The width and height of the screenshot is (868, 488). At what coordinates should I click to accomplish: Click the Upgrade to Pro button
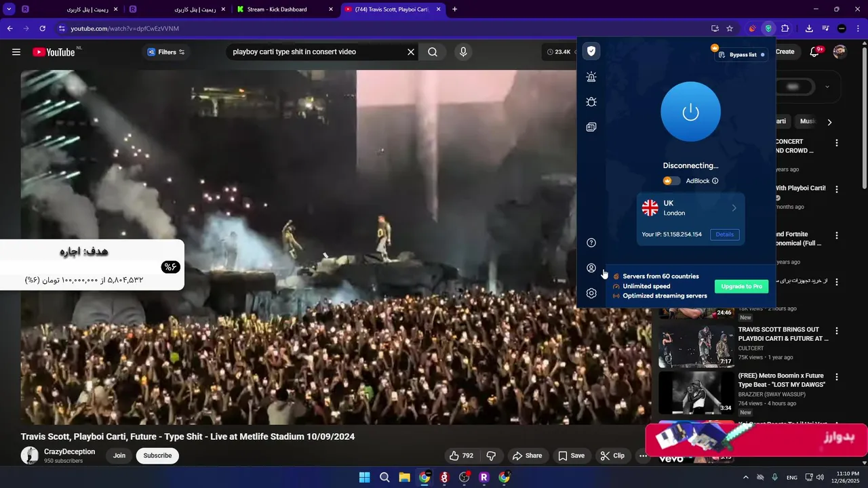[741, 286]
